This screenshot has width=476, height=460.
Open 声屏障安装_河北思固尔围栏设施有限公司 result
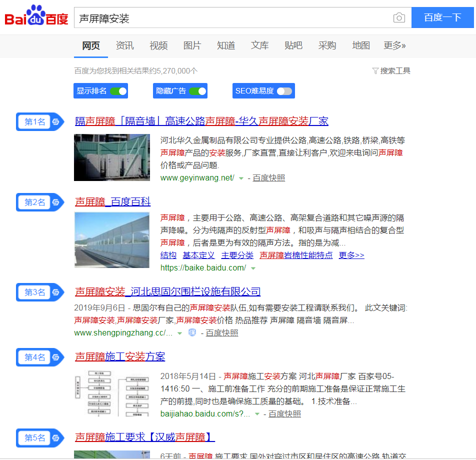point(167,291)
